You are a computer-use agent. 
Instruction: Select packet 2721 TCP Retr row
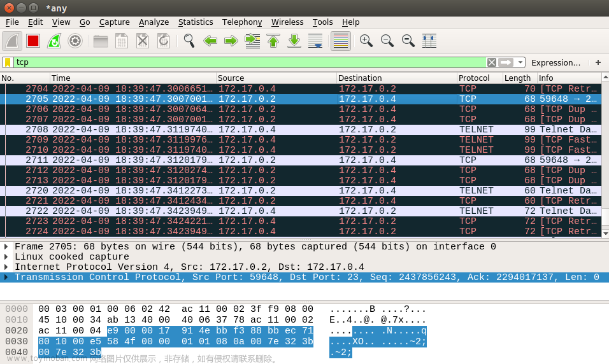coord(301,200)
